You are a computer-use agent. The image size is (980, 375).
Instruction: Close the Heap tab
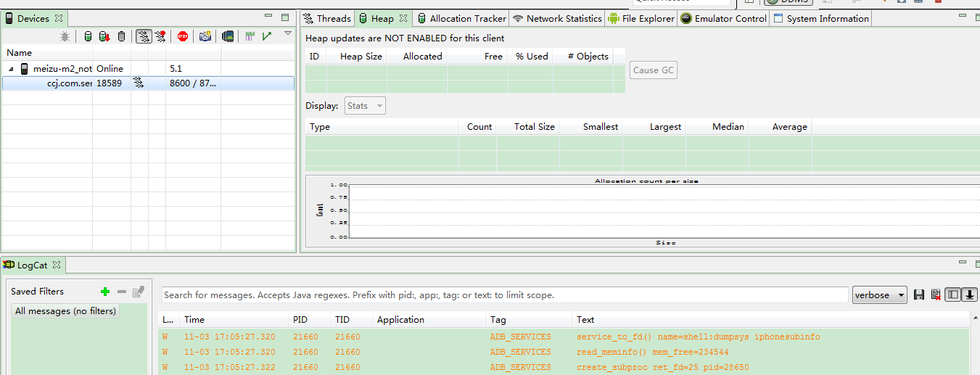[x=403, y=19]
